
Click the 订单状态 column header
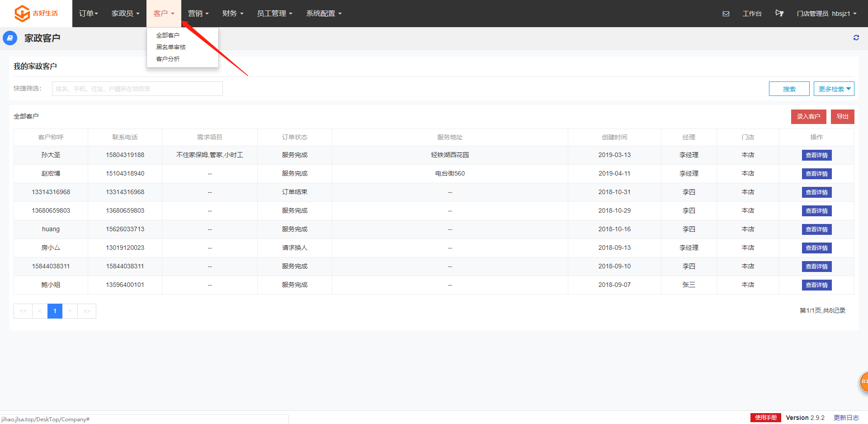(x=295, y=137)
